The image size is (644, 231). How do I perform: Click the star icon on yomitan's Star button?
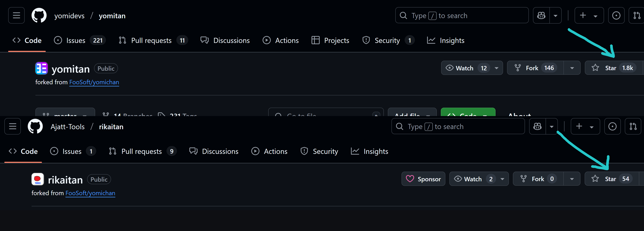tap(595, 68)
